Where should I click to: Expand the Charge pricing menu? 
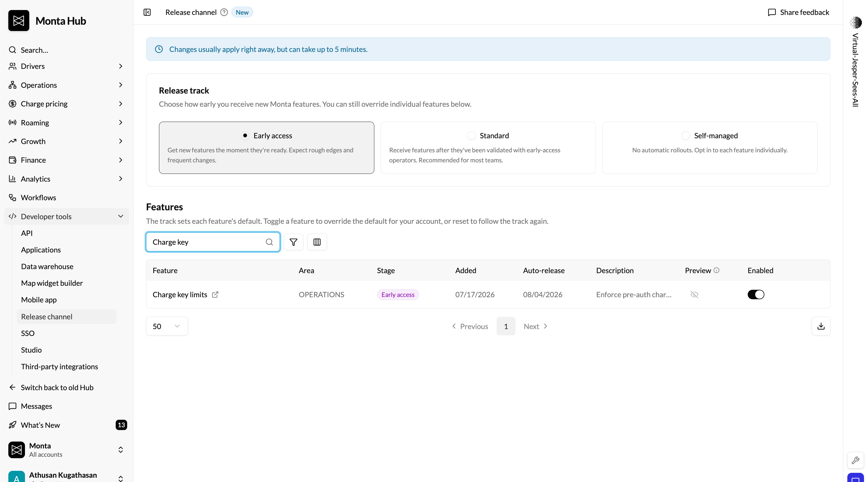66,104
